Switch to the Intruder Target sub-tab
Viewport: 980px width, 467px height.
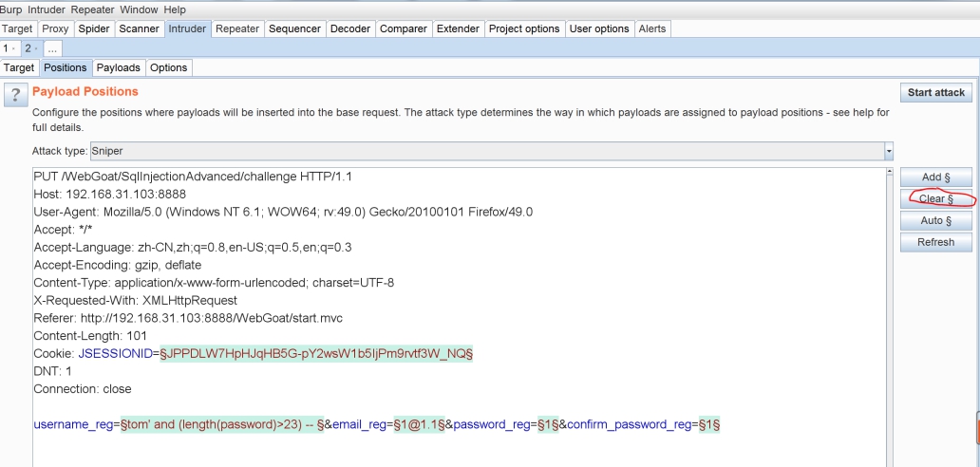pos(19,67)
